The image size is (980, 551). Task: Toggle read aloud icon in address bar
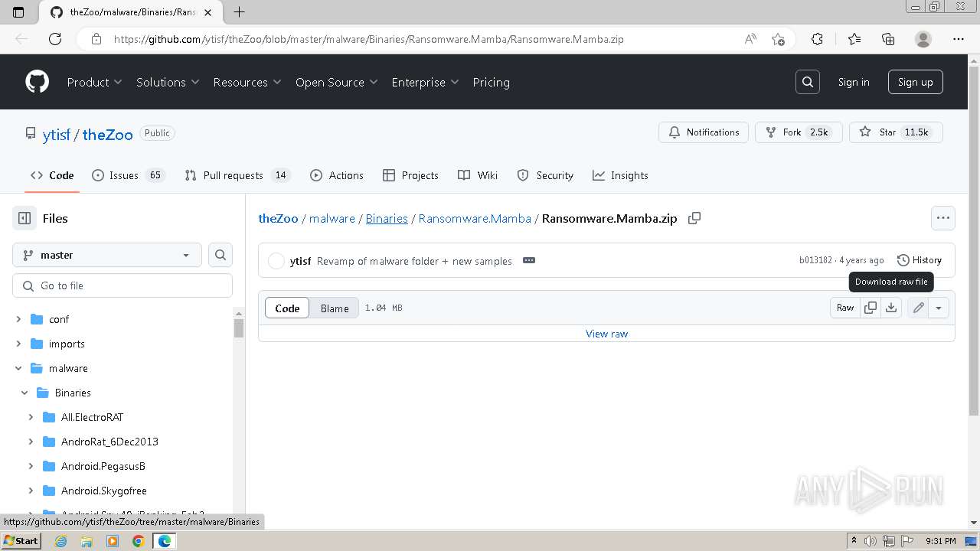tap(751, 39)
